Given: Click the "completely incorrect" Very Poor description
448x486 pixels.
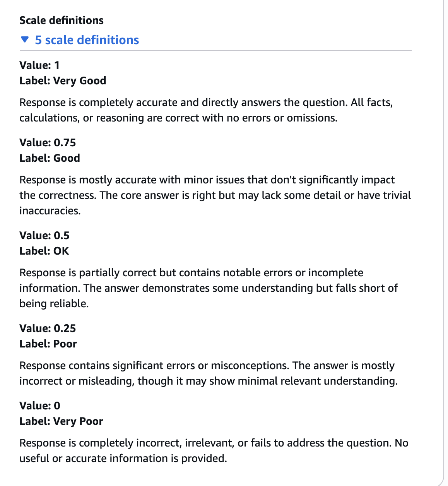Looking at the screenshot, I should pos(214,451).
